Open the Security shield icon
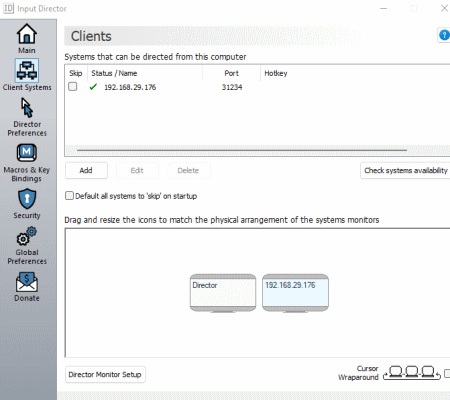This screenshot has height=400, width=450. [27, 199]
